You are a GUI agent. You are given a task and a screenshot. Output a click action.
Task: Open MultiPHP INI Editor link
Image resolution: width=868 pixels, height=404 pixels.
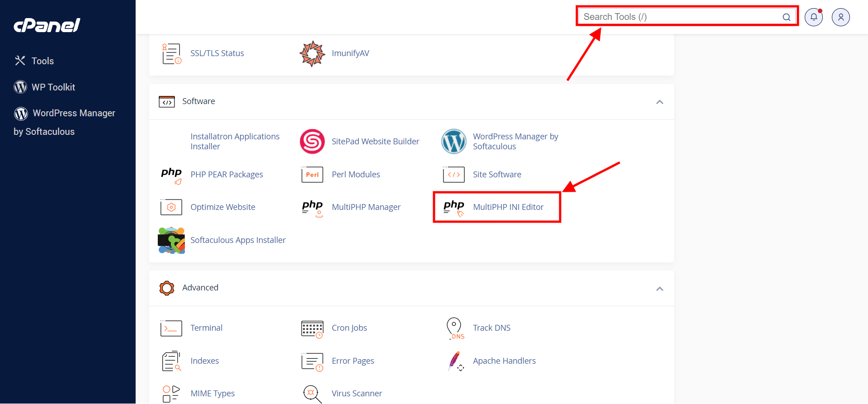[x=508, y=207]
